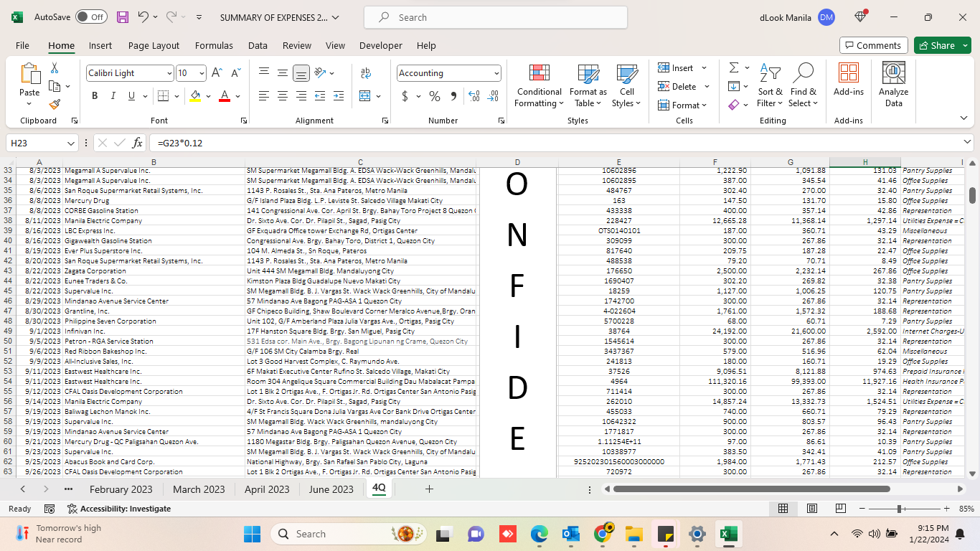The width and height of the screenshot is (980, 551).
Task: Open Find & Select menu
Action: tap(804, 86)
